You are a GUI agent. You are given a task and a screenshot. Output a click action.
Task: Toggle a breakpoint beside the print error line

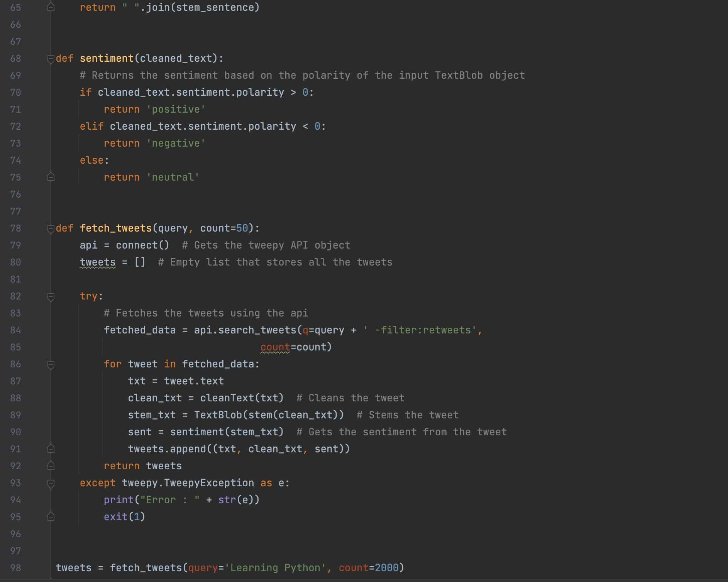(35, 500)
